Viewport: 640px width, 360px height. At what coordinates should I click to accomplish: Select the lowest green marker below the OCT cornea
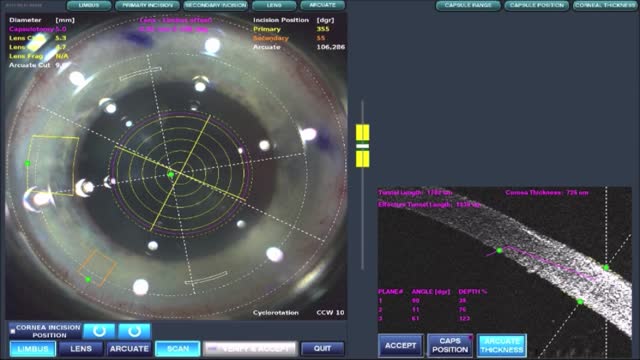click(580, 302)
